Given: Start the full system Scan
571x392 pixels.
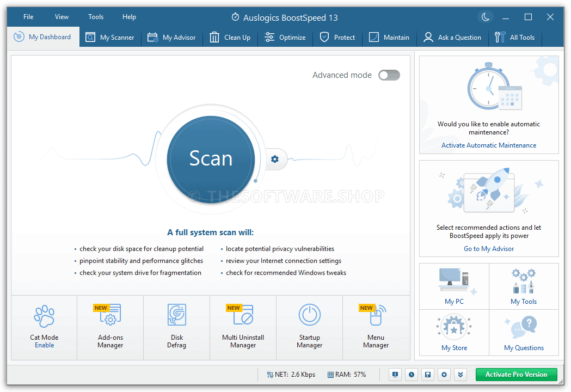Looking at the screenshot, I should [211, 160].
